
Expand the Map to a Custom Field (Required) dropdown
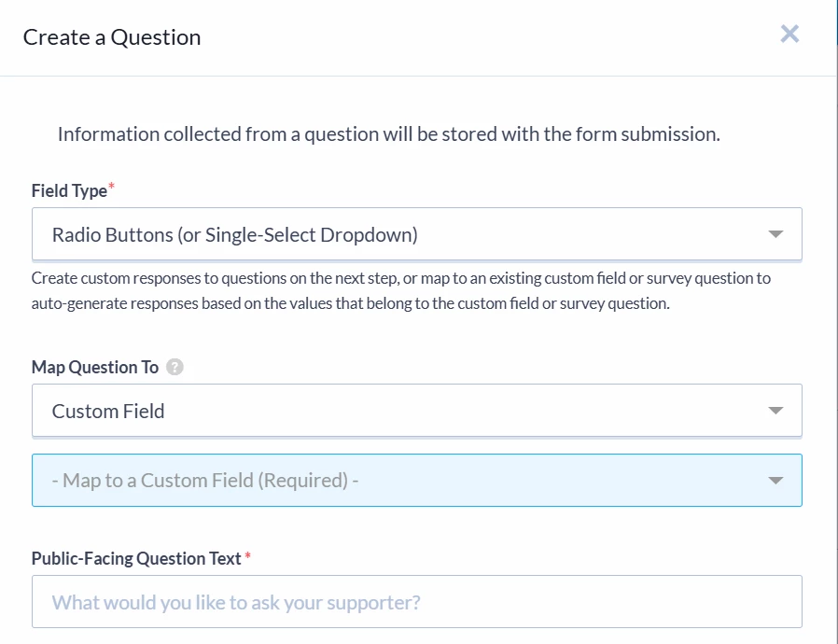click(x=416, y=481)
